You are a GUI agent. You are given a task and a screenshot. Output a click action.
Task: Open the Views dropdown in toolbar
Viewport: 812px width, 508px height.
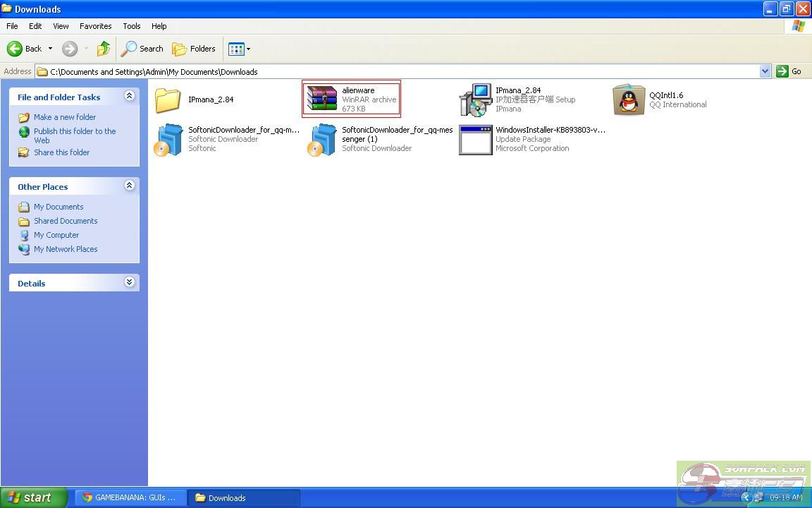tap(239, 49)
